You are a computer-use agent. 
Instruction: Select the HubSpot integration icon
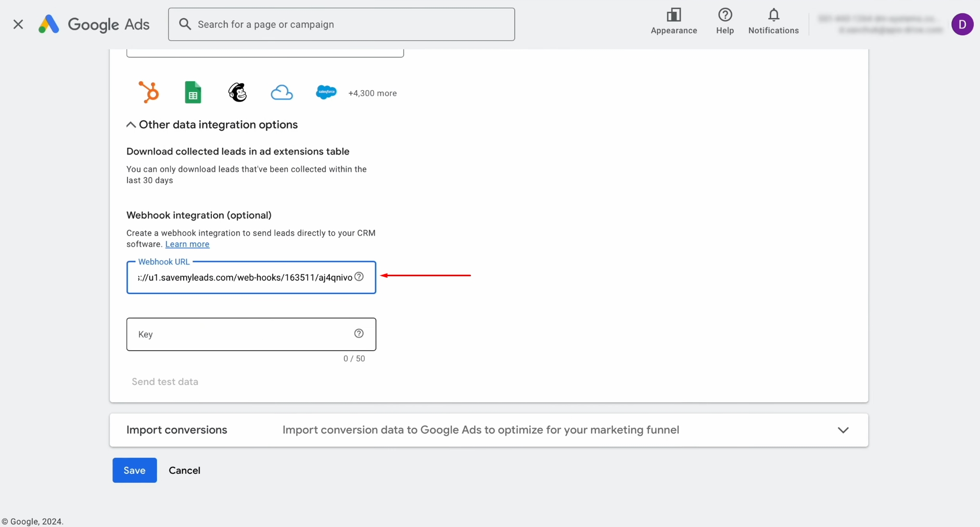(x=149, y=92)
